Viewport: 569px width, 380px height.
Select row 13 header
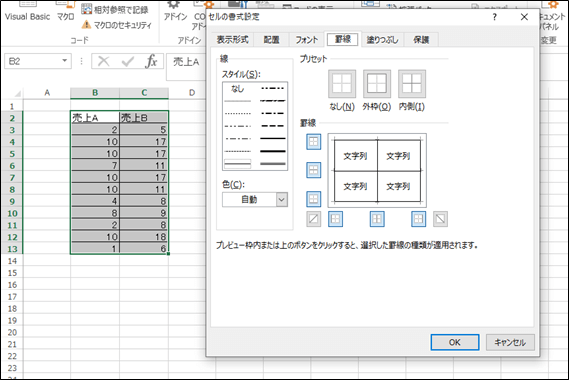pyautogui.click(x=12, y=249)
